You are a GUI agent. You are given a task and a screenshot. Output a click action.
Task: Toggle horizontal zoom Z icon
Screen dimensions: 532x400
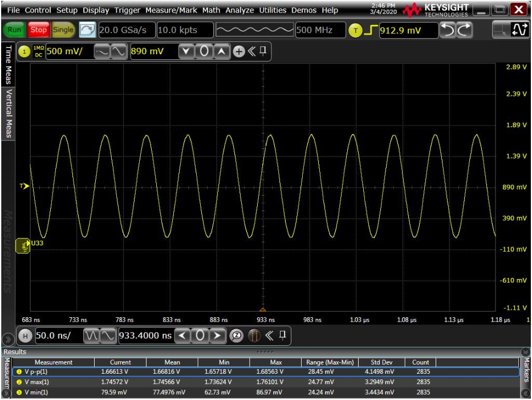[x=237, y=336]
